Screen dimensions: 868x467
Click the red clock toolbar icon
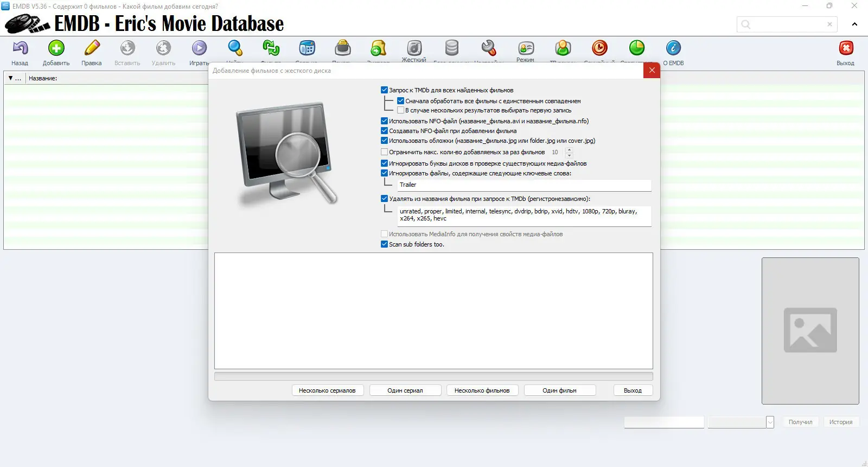(599, 48)
